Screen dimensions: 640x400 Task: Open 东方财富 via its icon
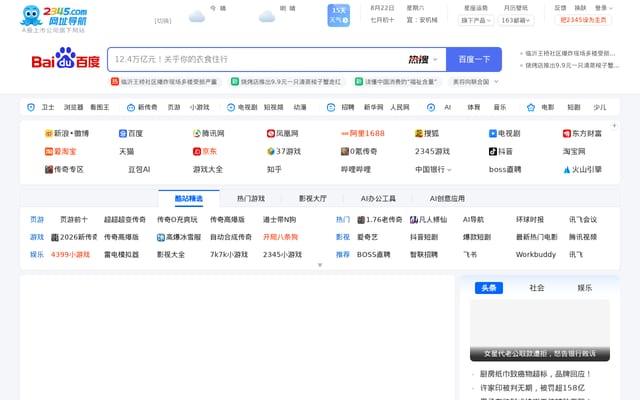point(567,133)
